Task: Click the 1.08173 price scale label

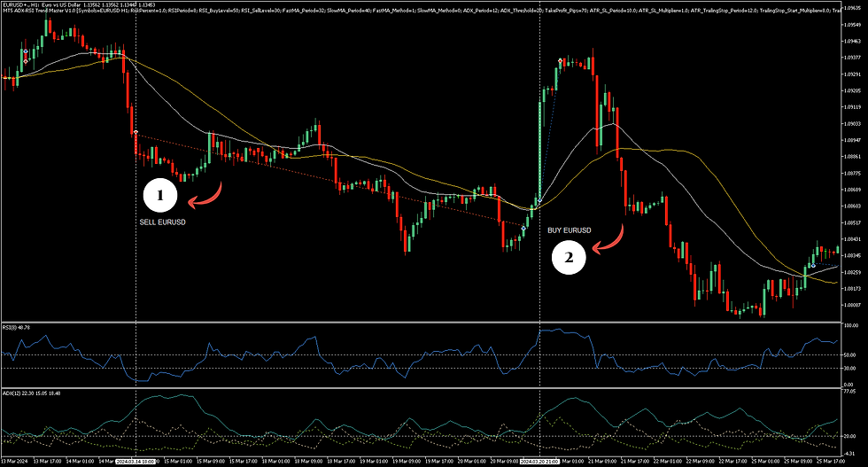Action: pos(852,289)
